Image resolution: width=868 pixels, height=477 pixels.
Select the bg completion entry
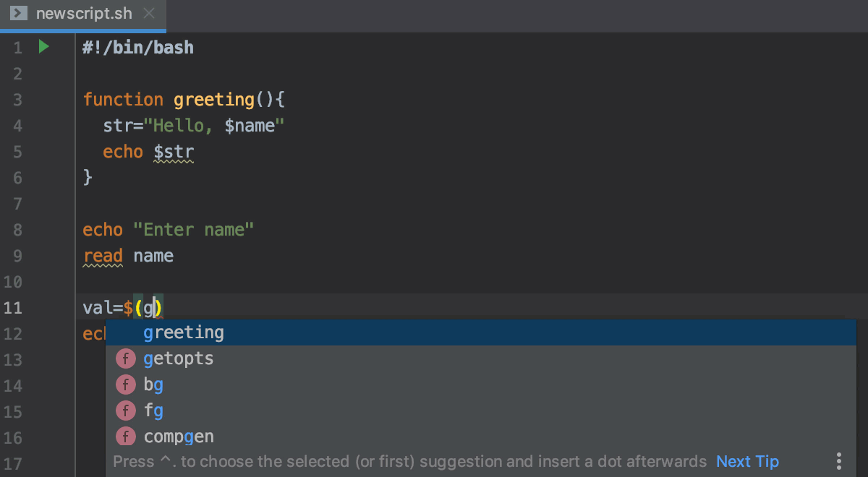pyautogui.click(x=153, y=384)
